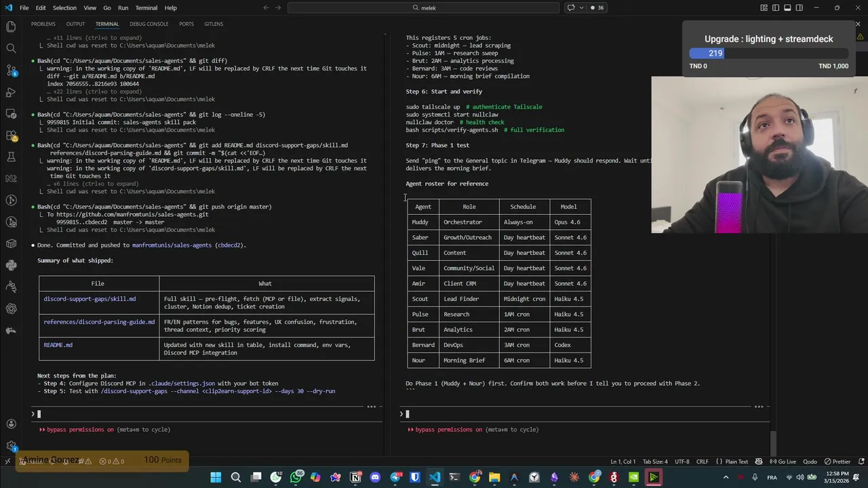Click Qodo status bar item
Image resolution: width=868 pixels, height=488 pixels.
coord(810,461)
